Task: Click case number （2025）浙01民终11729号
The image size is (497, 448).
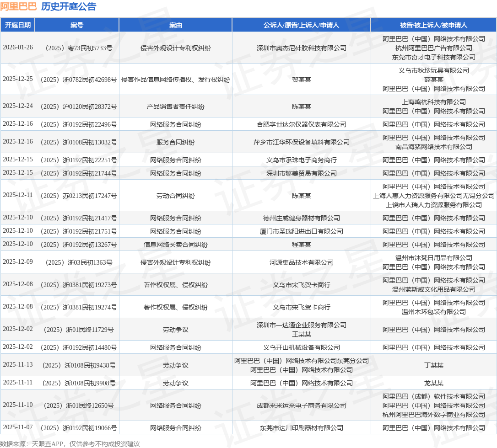Action: point(77,330)
